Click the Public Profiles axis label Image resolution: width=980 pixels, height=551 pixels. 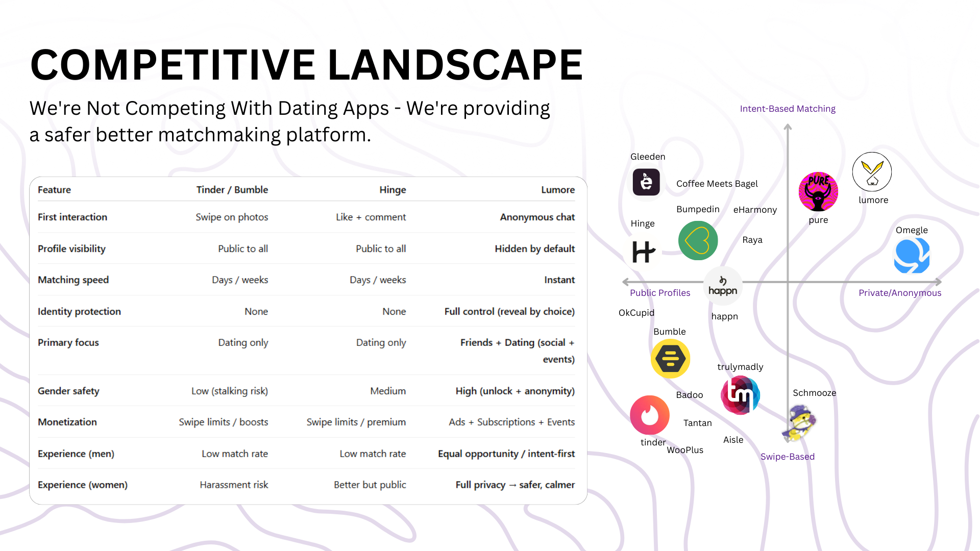[659, 293]
